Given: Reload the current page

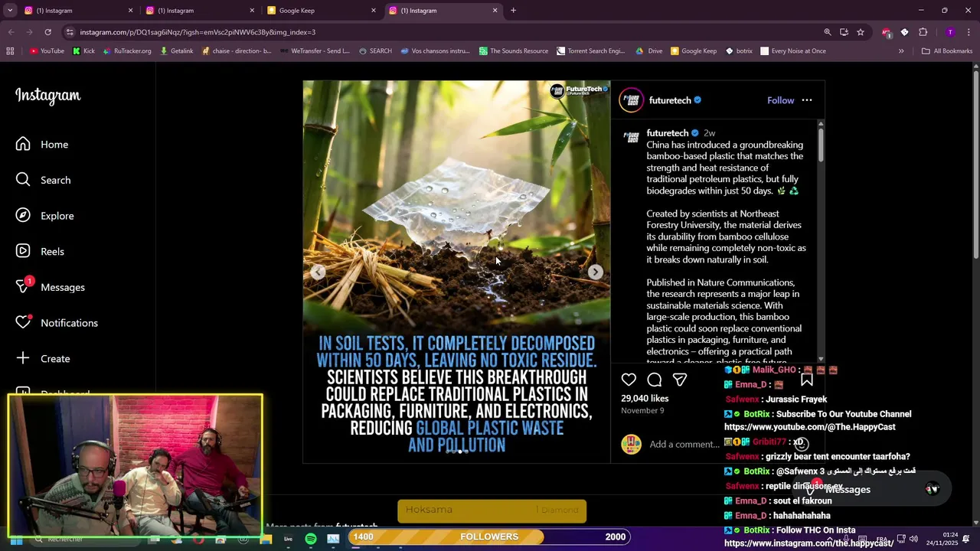Looking at the screenshot, I should 47,32.
